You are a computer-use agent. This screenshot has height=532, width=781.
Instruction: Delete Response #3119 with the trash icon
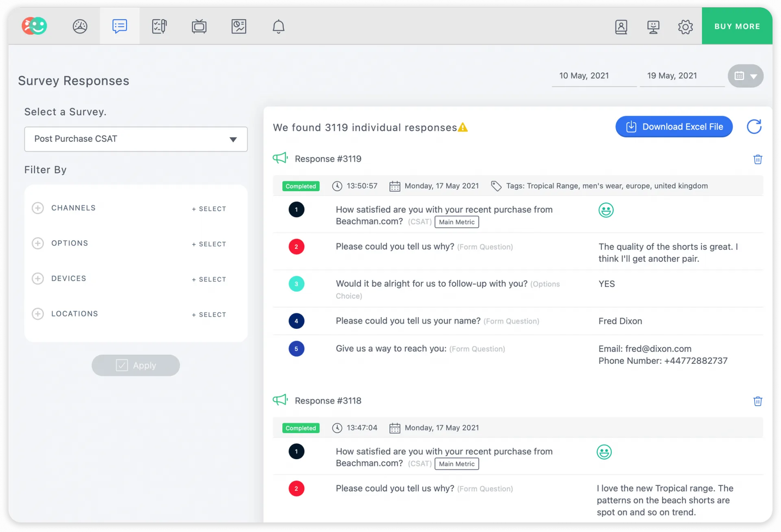[x=757, y=159]
